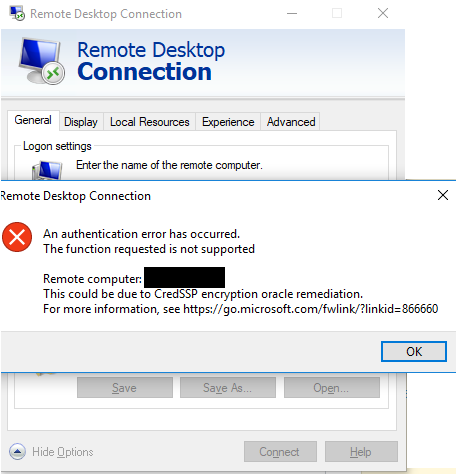Click the Open... button
Screen dimensions: 456x474
pos(332,388)
